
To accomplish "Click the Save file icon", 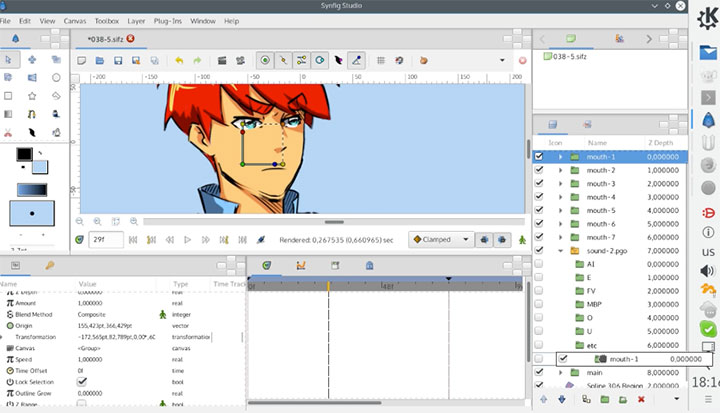I will tap(119, 61).
